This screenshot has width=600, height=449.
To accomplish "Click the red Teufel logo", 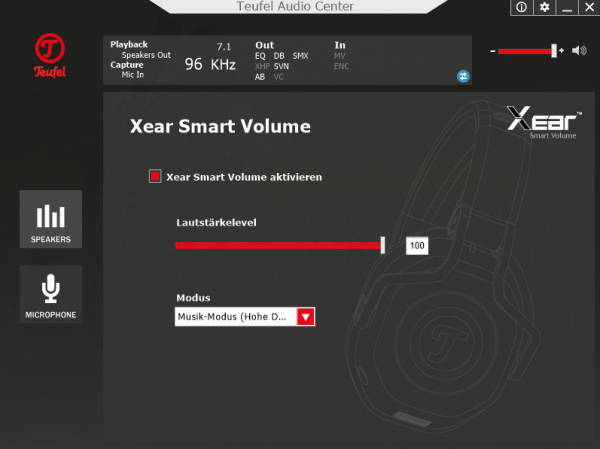I will pos(50,56).
